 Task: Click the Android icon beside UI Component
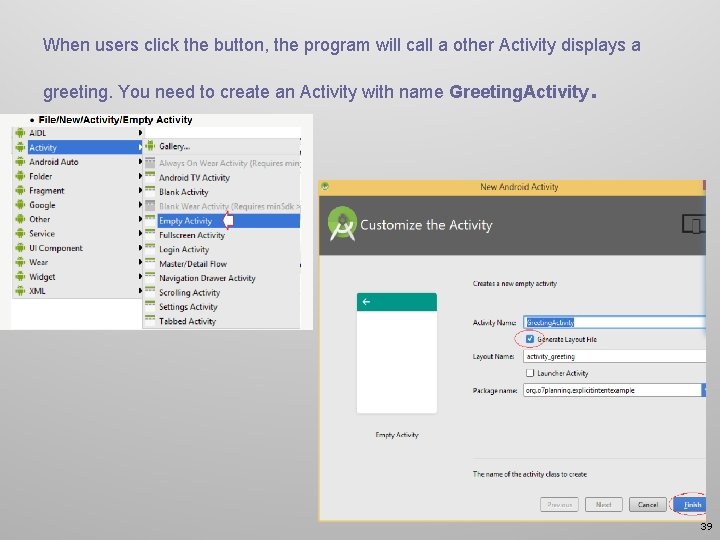pos(20,248)
